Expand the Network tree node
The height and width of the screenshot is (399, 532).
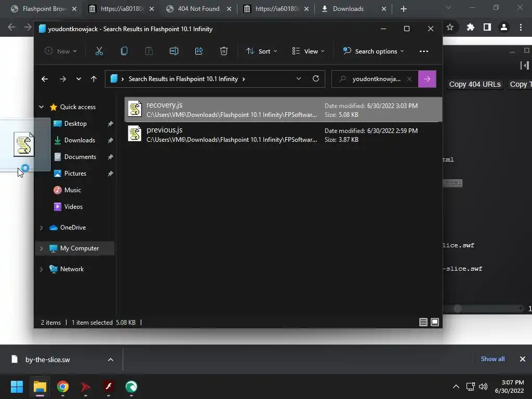[x=42, y=269]
